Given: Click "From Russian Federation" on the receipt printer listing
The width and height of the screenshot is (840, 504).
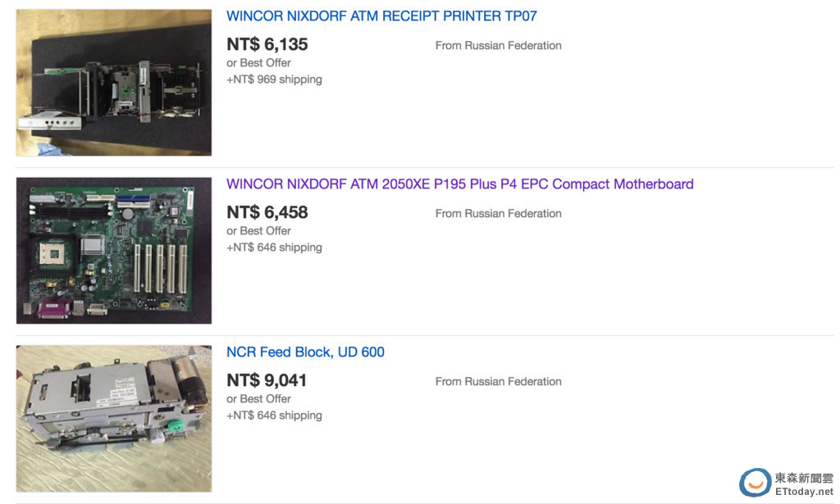Looking at the screenshot, I should (498, 46).
